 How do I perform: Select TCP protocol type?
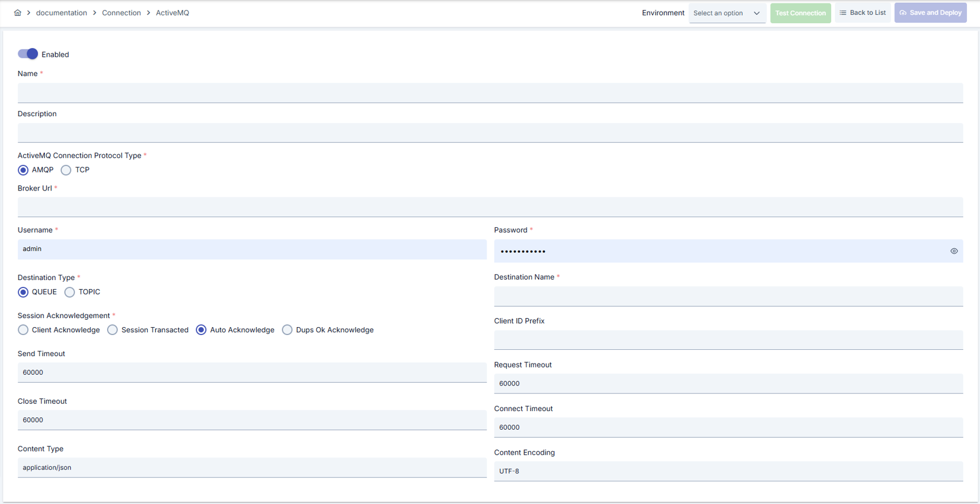(66, 170)
